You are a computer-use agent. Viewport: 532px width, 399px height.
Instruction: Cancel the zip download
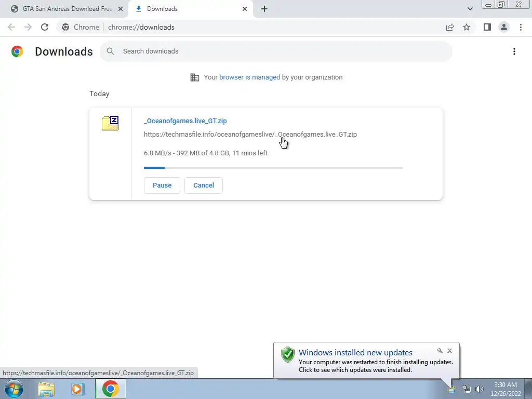pos(204,185)
